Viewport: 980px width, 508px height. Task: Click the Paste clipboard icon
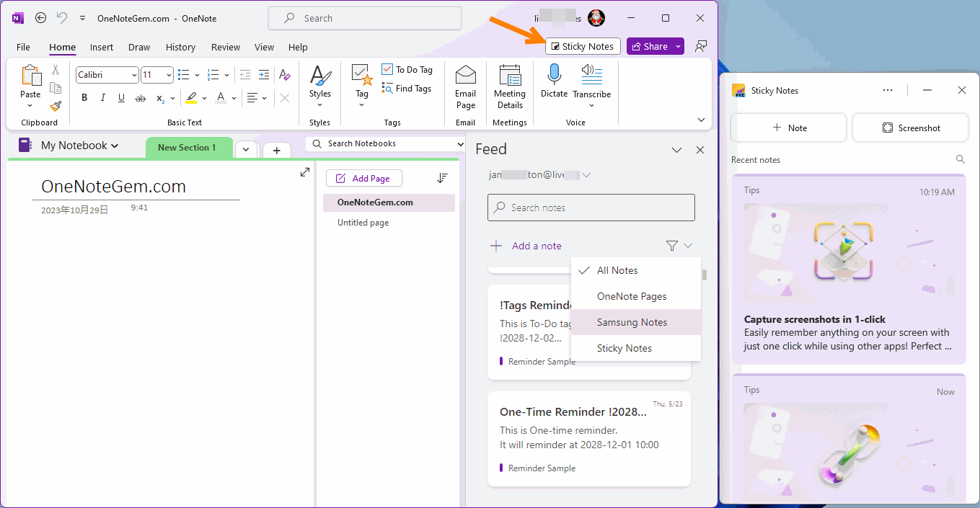30,75
